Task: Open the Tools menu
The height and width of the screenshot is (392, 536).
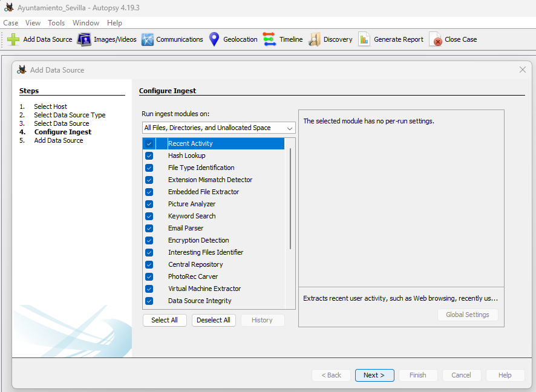Action: point(56,23)
